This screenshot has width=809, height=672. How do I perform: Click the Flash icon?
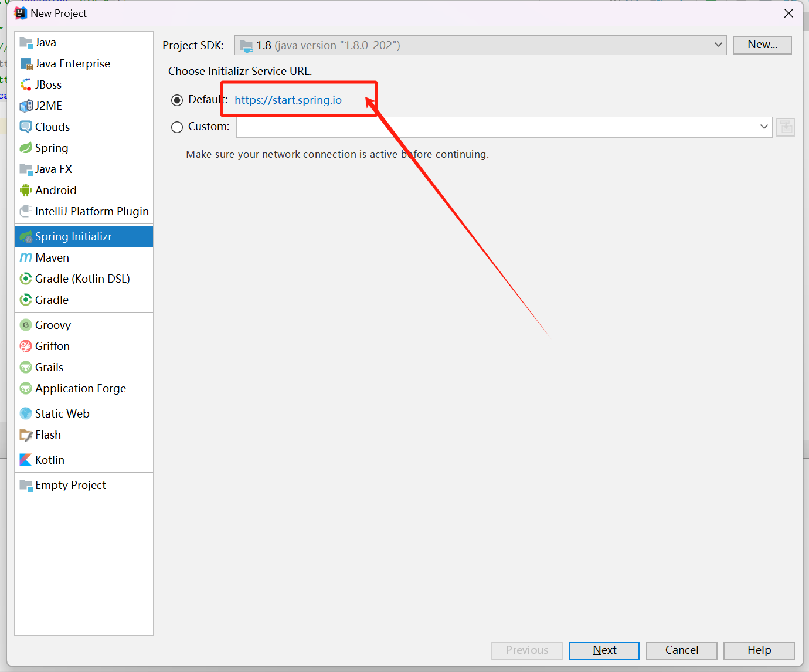(26, 435)
